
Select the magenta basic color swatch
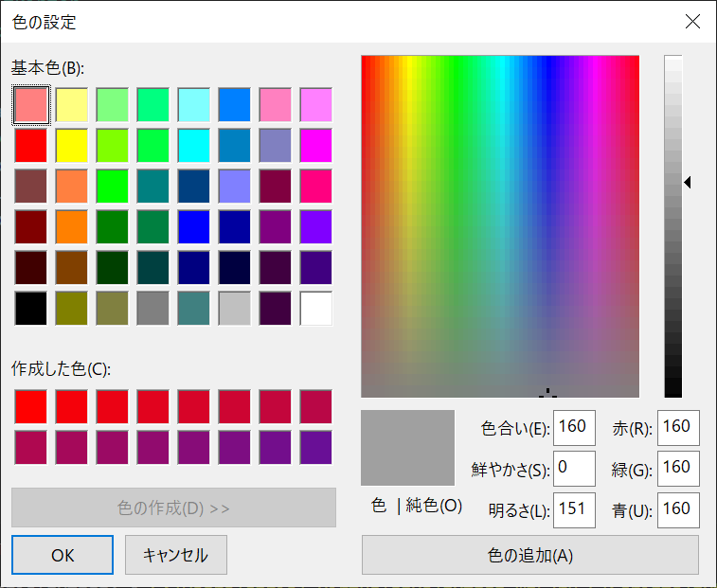[316, 146]
